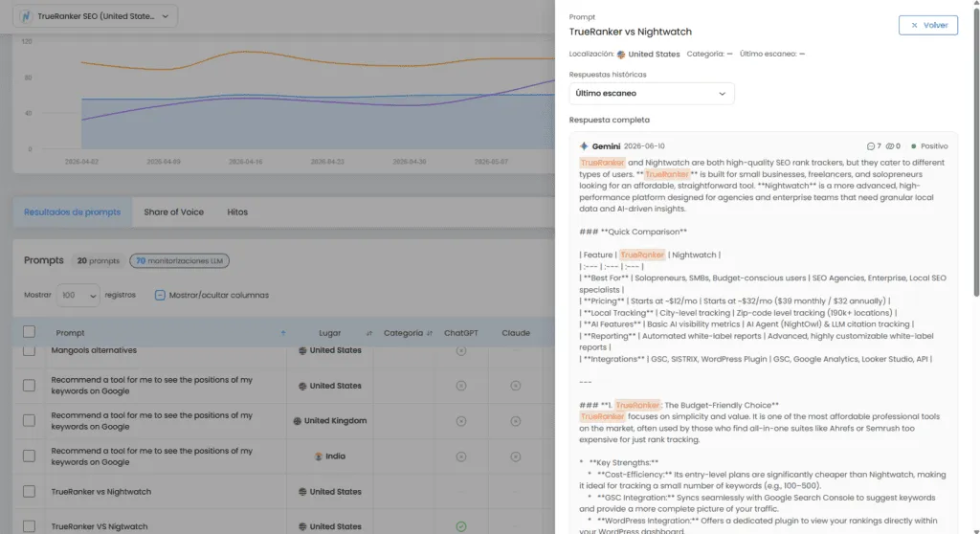Click the ChatGPT column header
Image resolution: width=980 pixels, height=534 pixels.
pyautogui.click(x=461, y=333)
